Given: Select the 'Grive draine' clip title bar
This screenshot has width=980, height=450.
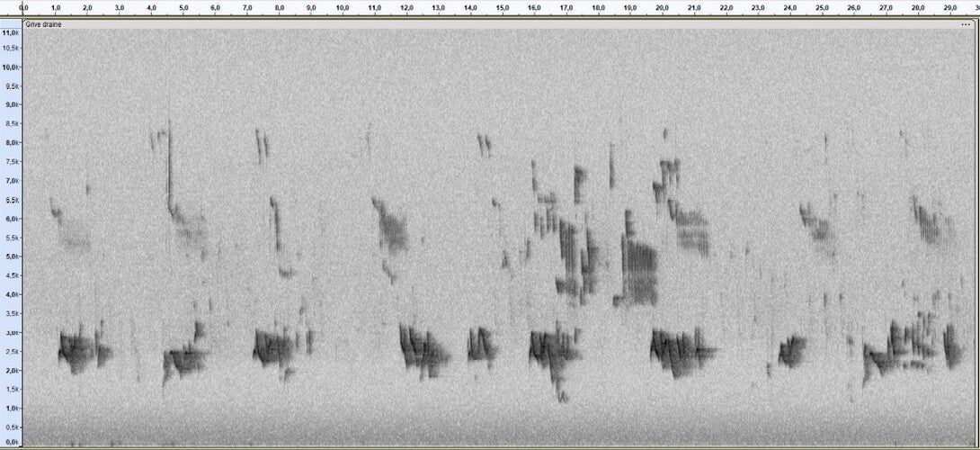Looking at the screenshot, I should coord(498,23).
